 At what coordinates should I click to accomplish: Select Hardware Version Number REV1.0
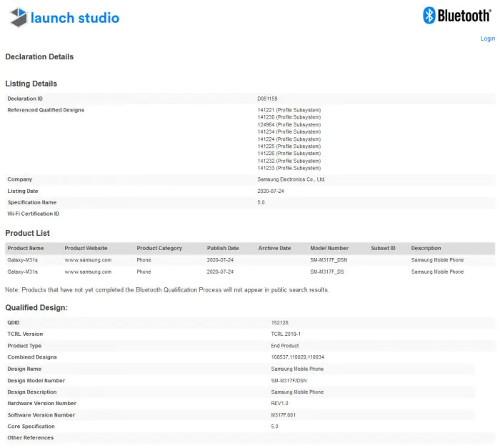coord(279,403)
